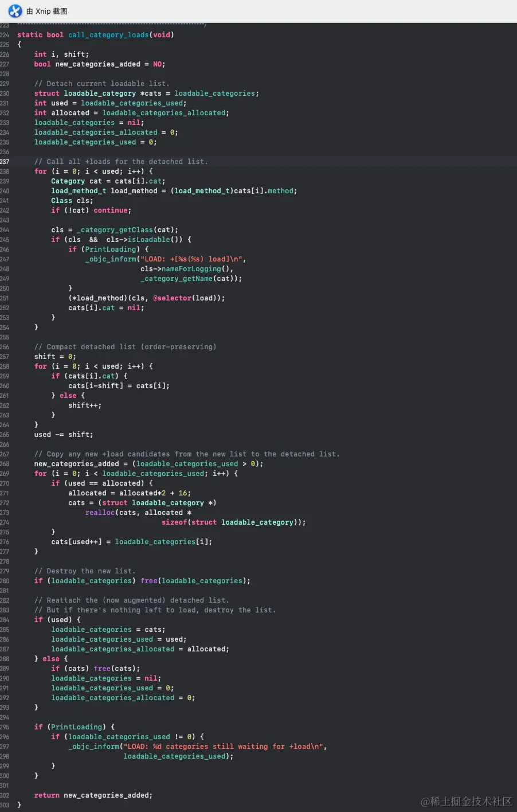Click line 'Category cat = cats[i].cat;'

pos(108,181)
